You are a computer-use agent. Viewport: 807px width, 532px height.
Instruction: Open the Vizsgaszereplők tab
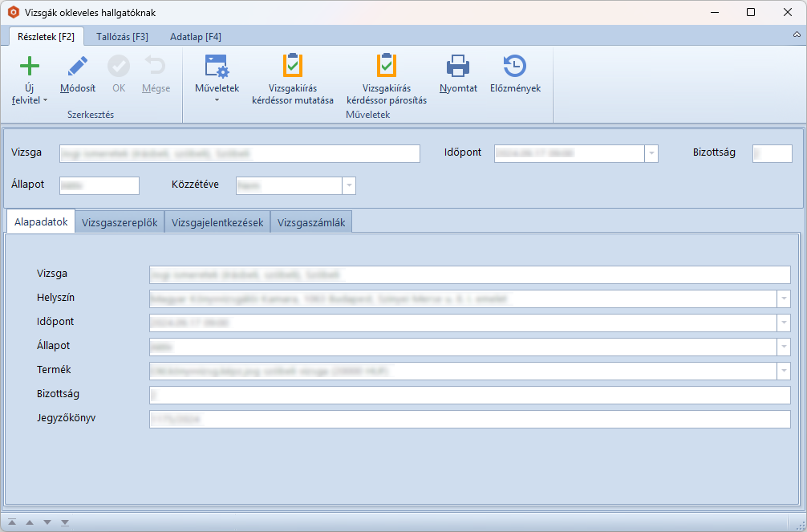120,223
